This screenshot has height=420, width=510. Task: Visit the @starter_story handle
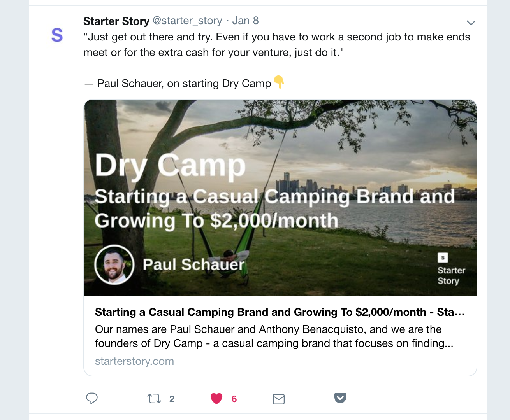click(187, 21)
